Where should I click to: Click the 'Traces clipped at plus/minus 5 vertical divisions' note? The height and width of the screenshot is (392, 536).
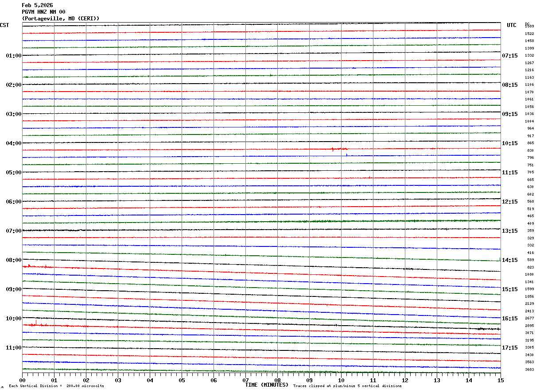coord(347,386)
